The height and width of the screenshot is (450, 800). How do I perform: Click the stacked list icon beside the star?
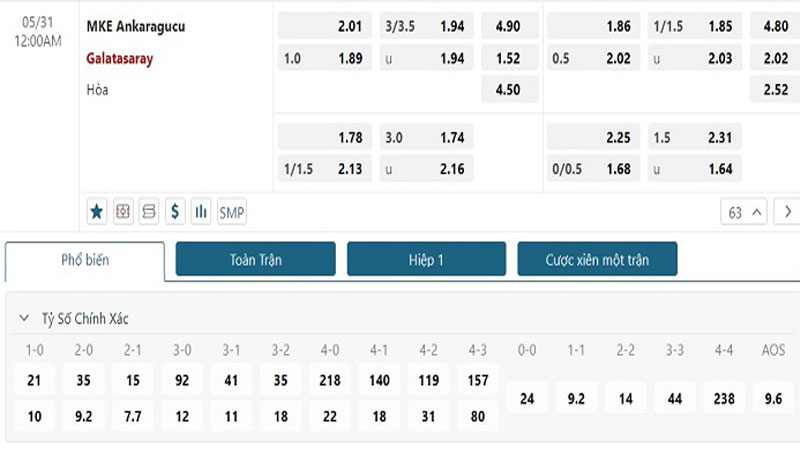149,212
